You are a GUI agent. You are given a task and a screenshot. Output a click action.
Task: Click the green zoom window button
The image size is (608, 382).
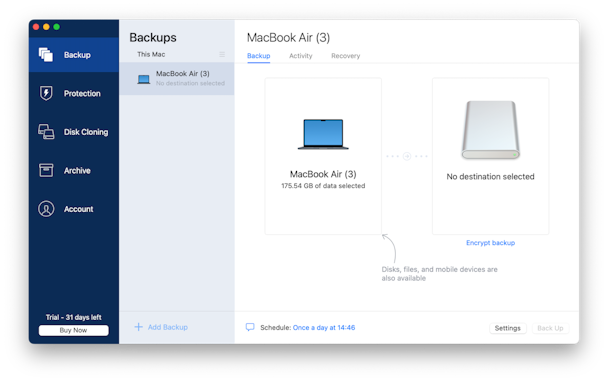(x=57, y=27)
